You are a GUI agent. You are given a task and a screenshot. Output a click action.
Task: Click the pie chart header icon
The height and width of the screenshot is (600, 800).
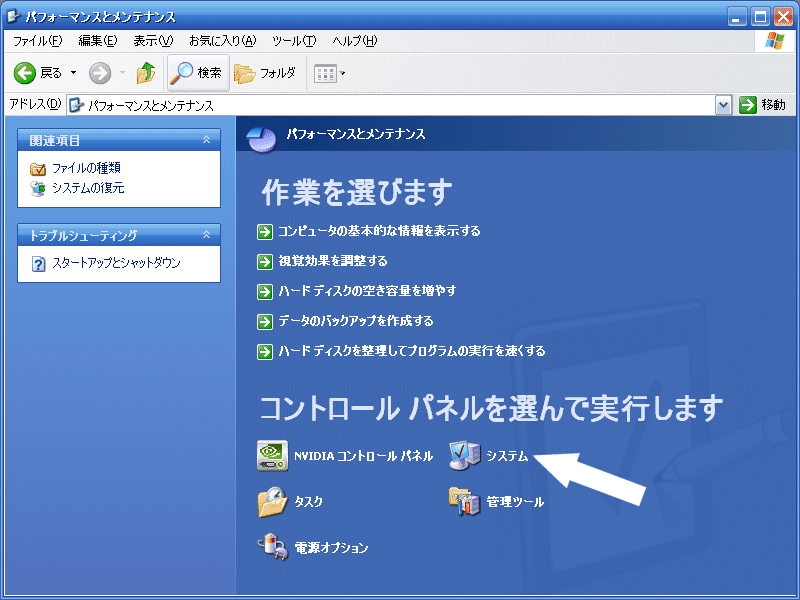coord(262,138)
